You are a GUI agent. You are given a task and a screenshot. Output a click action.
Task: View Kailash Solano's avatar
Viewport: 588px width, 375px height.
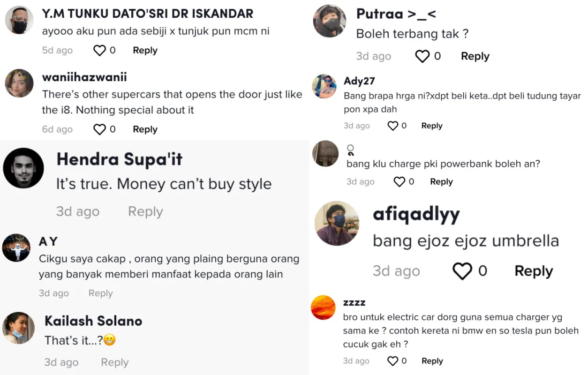pos(19,328)
